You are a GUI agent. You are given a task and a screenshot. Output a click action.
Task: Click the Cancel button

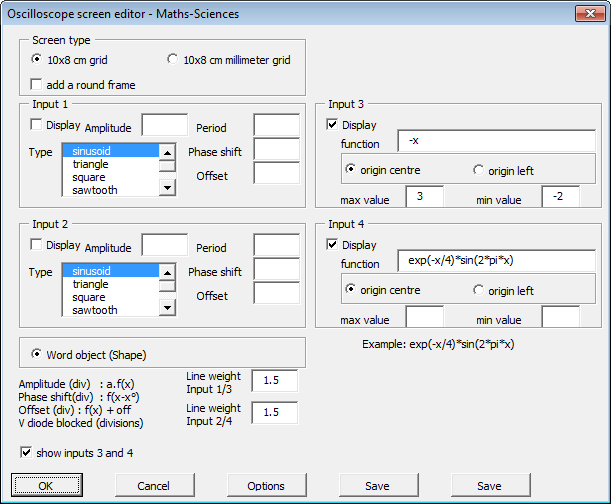click(153, 486)
